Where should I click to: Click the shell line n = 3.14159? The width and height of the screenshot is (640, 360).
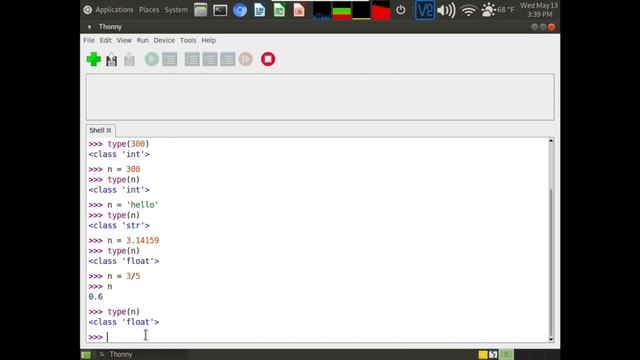click(x=124, y=240)
